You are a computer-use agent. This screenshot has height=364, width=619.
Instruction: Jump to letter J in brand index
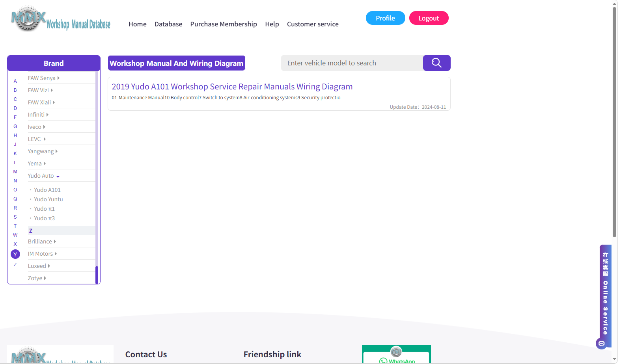coord(15,145)
